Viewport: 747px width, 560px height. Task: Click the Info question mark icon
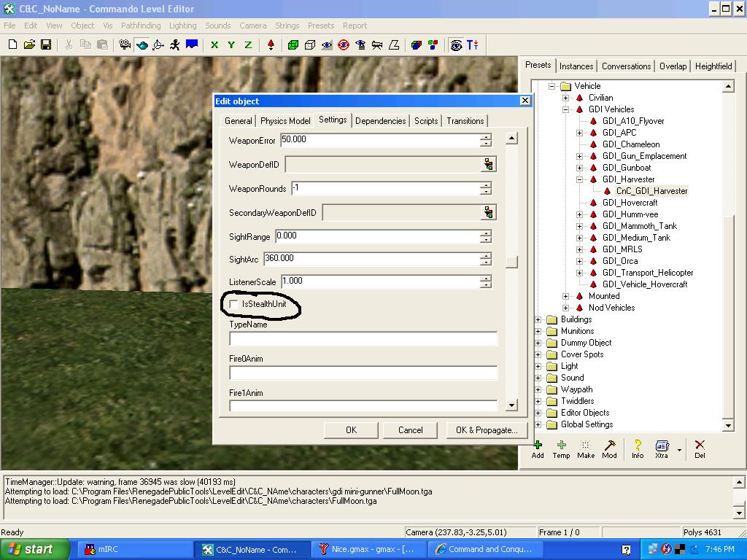pos(637,448)
